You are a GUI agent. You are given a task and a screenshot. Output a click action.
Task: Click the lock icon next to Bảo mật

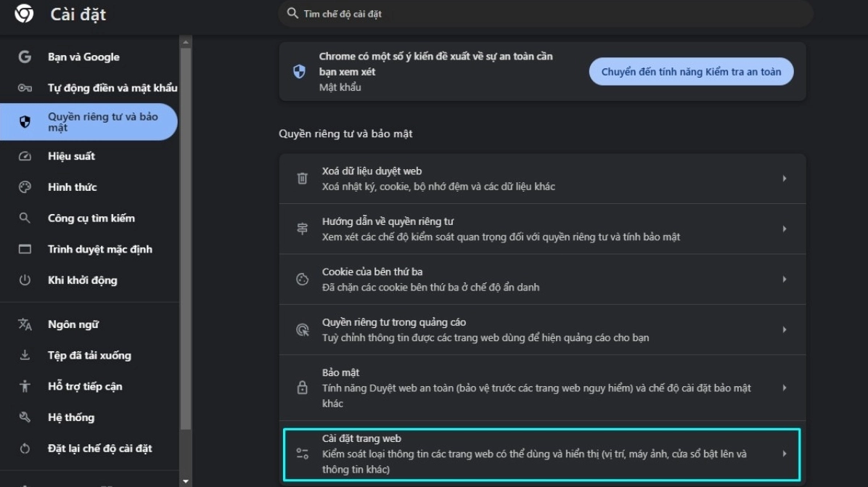click(x=302, y=386)
